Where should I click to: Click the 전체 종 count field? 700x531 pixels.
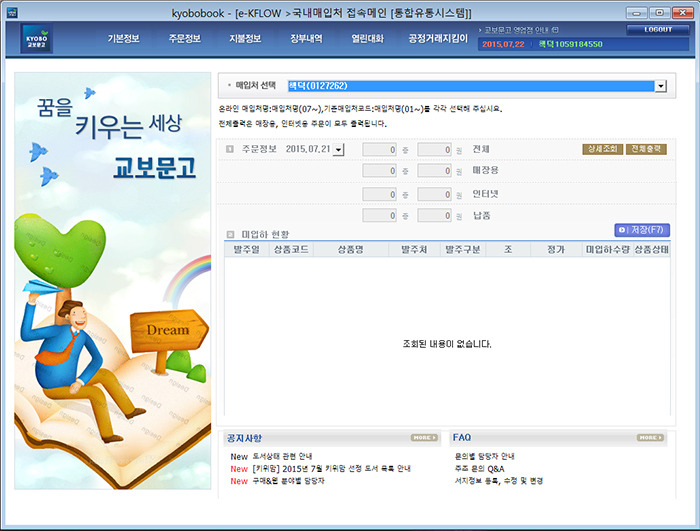379,150
